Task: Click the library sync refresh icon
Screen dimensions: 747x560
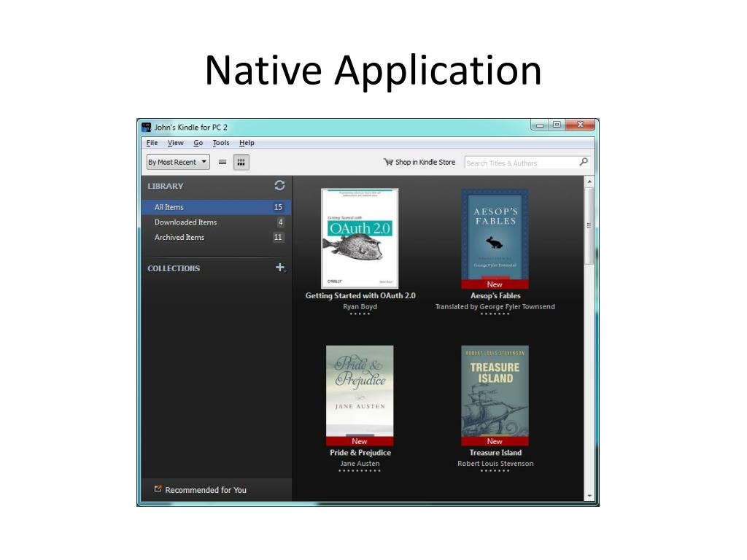Action: [x=279, y=185]
